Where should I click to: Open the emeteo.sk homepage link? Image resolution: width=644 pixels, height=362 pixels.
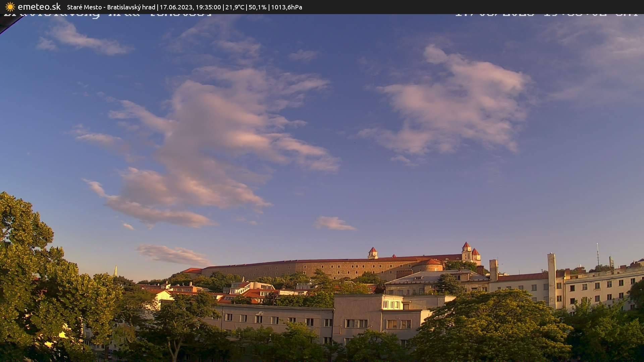click(x=39, y=7)
